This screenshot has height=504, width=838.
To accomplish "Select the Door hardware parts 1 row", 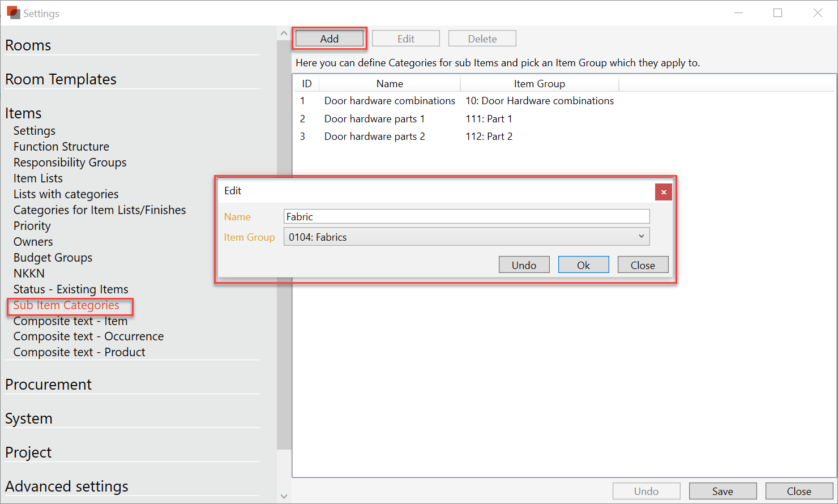I will point(374,119).
